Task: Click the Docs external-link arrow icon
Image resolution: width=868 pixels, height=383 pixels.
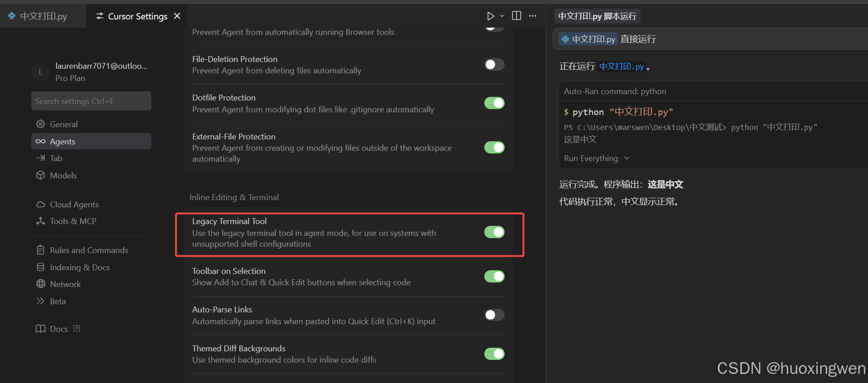Action: tap(77, 328)
